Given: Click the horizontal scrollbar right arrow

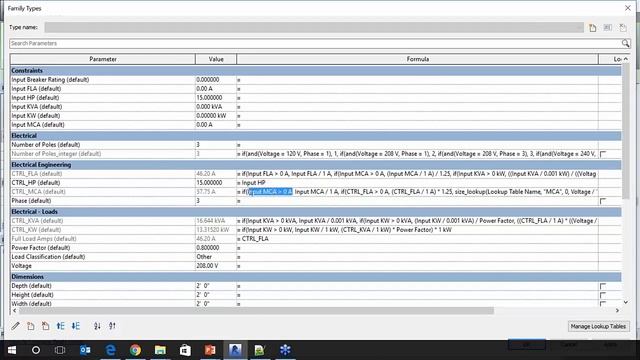Looking at the screenshot, I should [617, 311].
